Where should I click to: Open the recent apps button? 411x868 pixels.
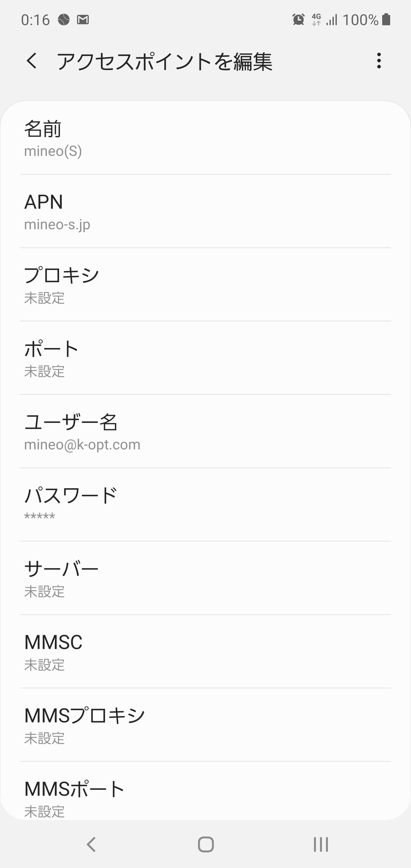pyautogui.click(x=320, y=844)
